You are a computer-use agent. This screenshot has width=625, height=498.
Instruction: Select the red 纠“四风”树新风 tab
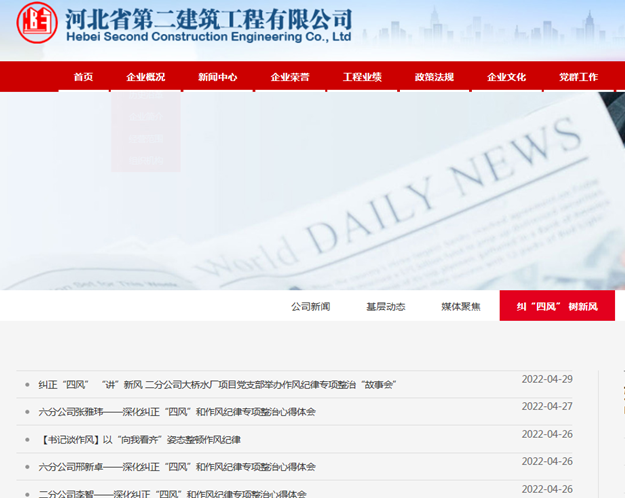(x=557, y=307)
